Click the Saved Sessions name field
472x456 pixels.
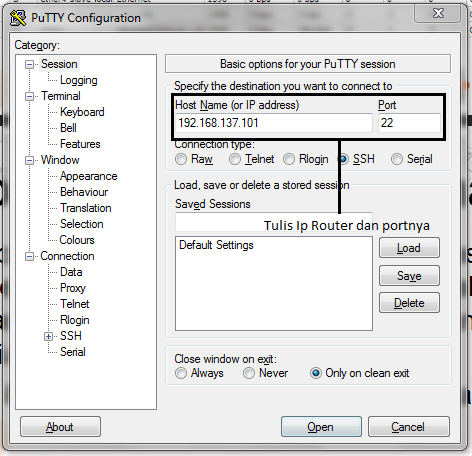[x=274, y=222]
